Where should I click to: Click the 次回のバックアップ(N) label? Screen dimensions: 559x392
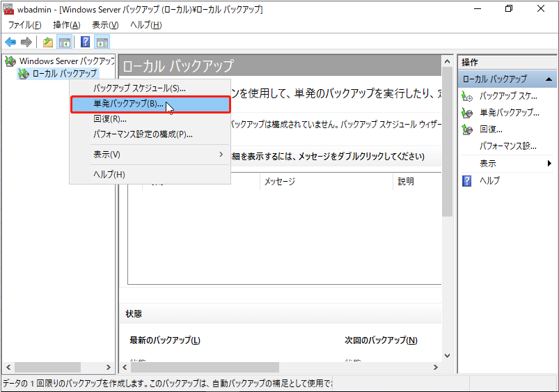381,340
